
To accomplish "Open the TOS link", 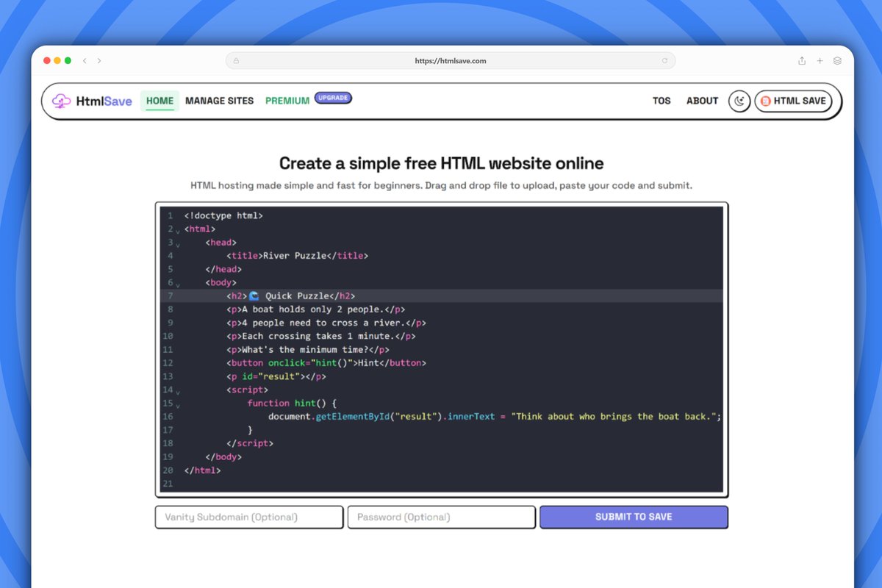I will [661, 101].
